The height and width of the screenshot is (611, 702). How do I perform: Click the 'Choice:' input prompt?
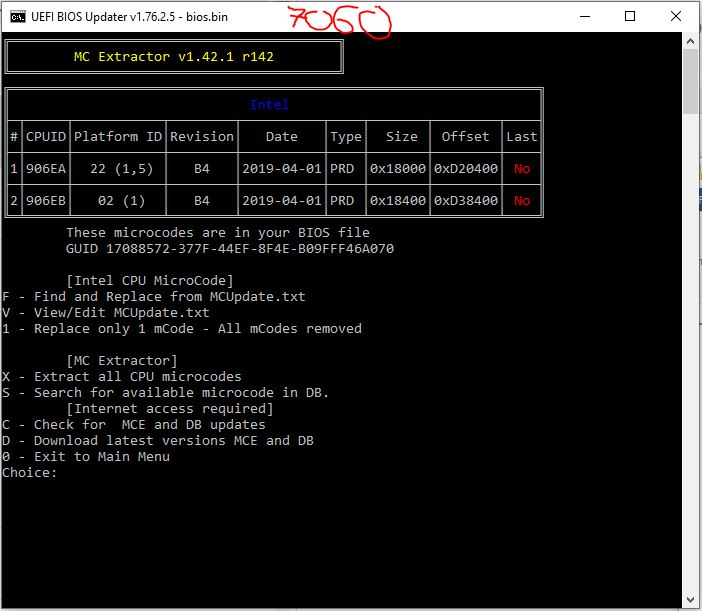30,473
